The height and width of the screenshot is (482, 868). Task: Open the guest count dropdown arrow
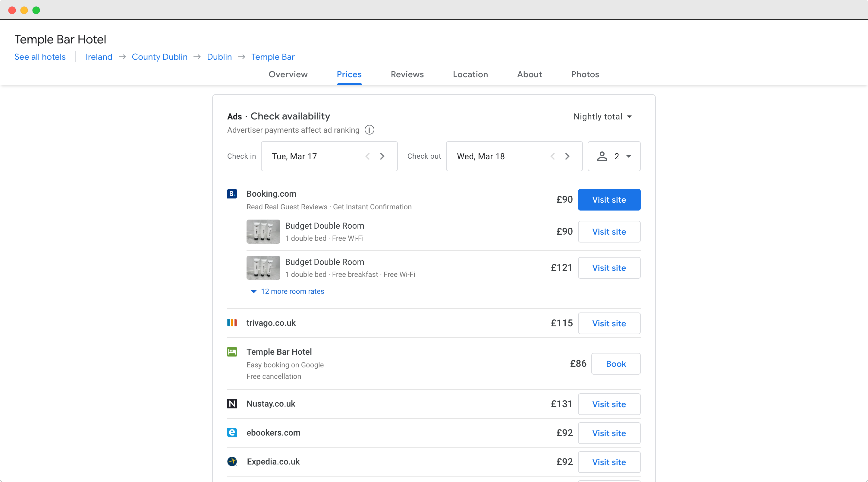[x=628, y=156]
